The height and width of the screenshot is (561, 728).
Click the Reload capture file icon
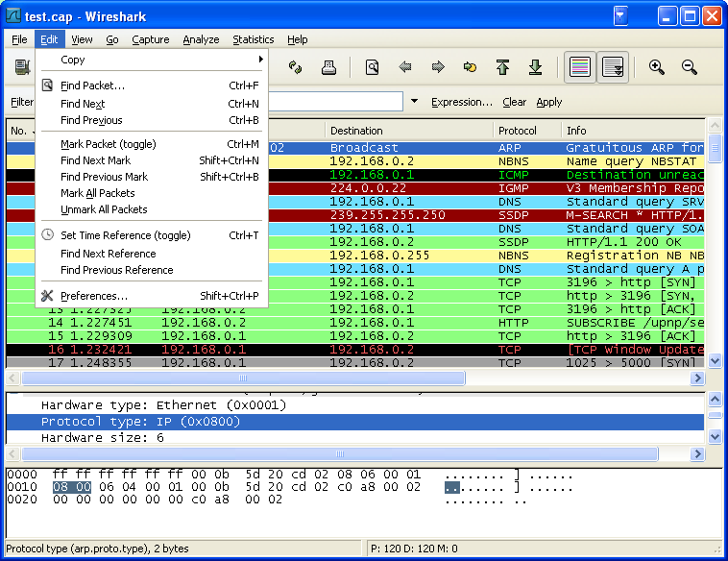coord(295,67)
